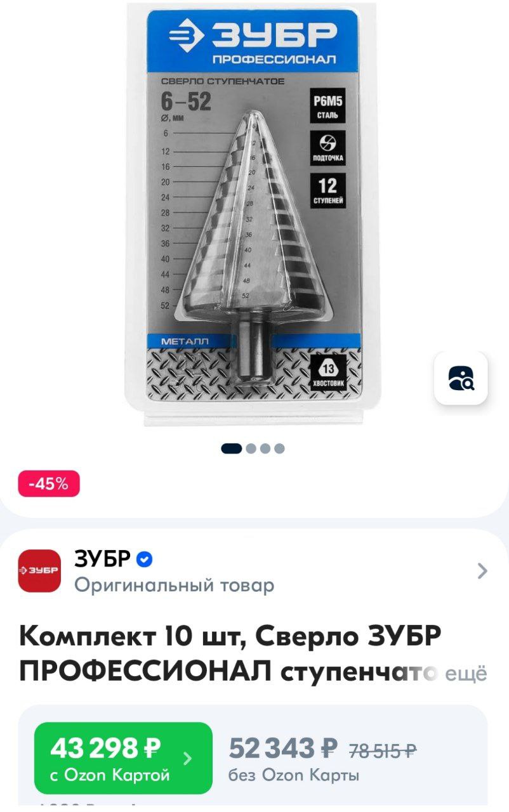Open the visual similar-image search icon
Screen dimensions: 509x812
click(460, 378)
